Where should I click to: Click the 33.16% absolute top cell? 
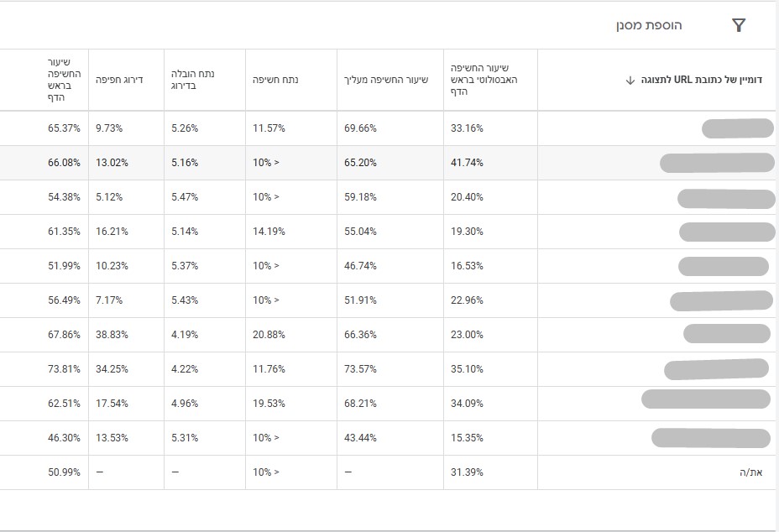[467, 128]
